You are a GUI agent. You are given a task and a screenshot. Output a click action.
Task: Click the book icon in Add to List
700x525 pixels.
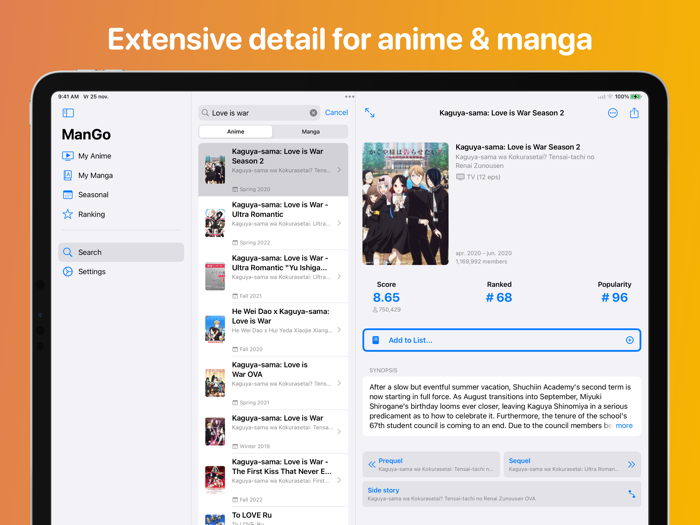pyautogui.click(x=376, y=340)
